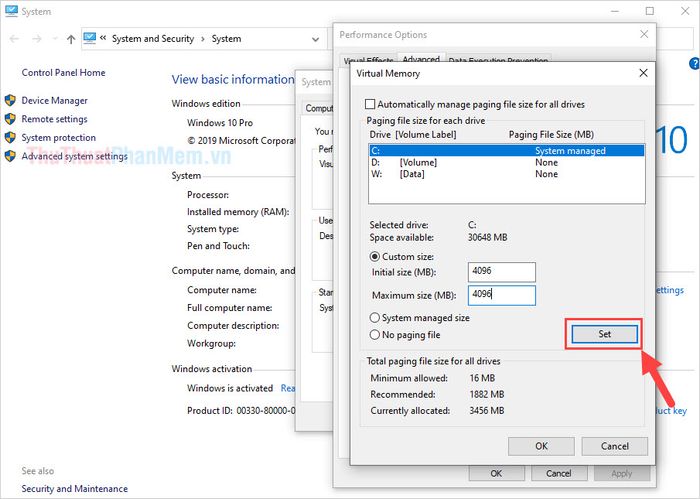Minimize the System window

pyautogui.click(x=615, y=11)
